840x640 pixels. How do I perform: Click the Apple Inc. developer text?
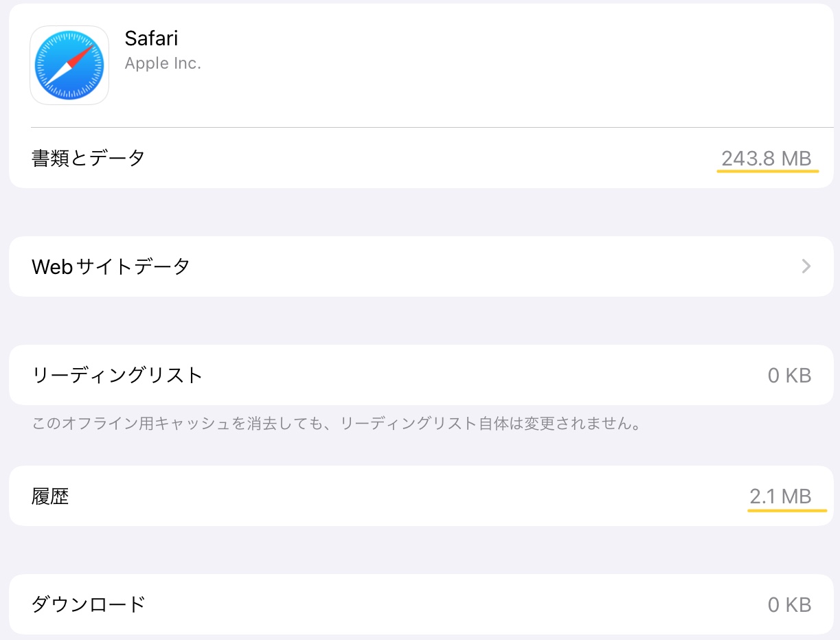pos(163,63)
